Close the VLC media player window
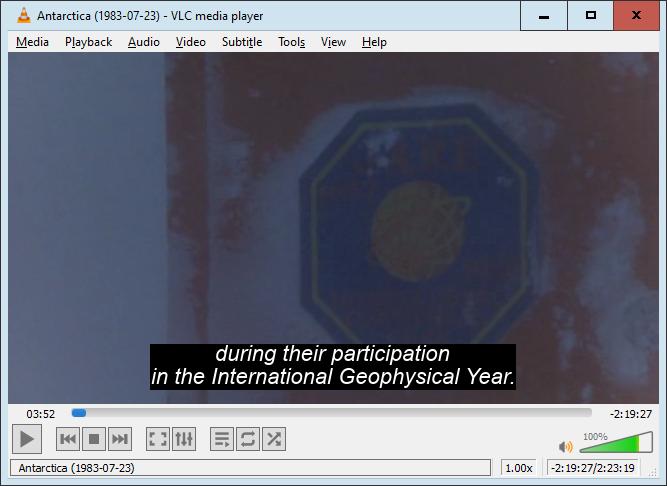Screen dimensions: 667x486 coord(636,16)
